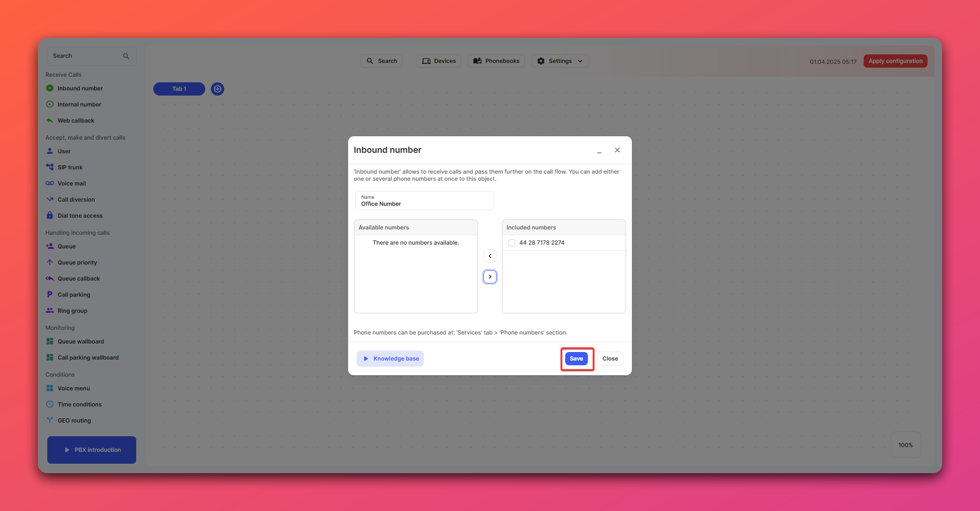Click the Queue callback icon

pos(50,278)
